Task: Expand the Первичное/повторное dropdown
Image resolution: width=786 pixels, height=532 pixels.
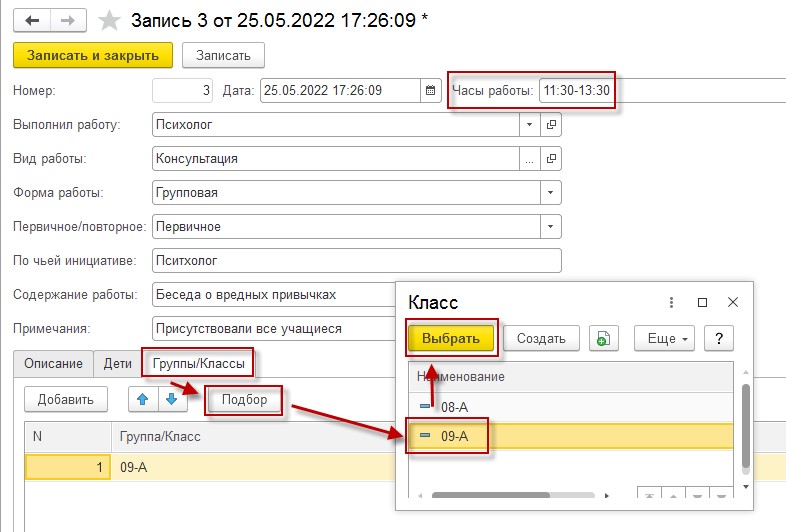Action: click(x=550, y=227)
